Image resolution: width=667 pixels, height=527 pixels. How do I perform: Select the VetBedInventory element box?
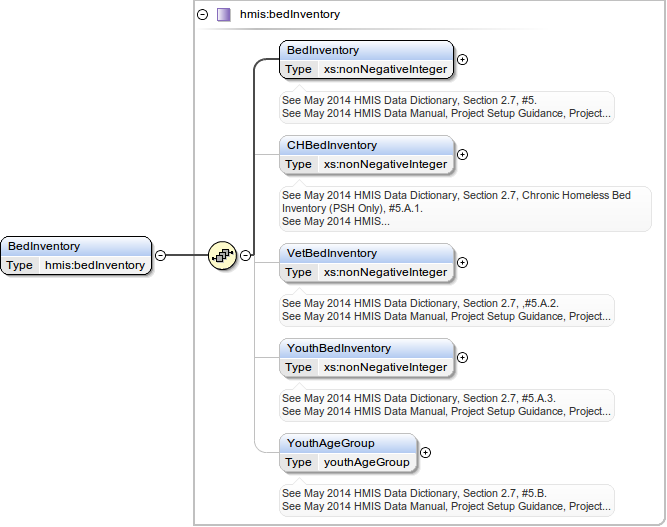pyautogui.click(x=366, y=253)
